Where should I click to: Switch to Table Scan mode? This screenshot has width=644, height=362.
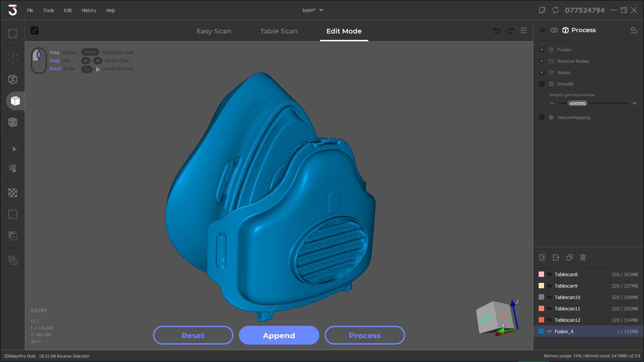coord(279,31)
